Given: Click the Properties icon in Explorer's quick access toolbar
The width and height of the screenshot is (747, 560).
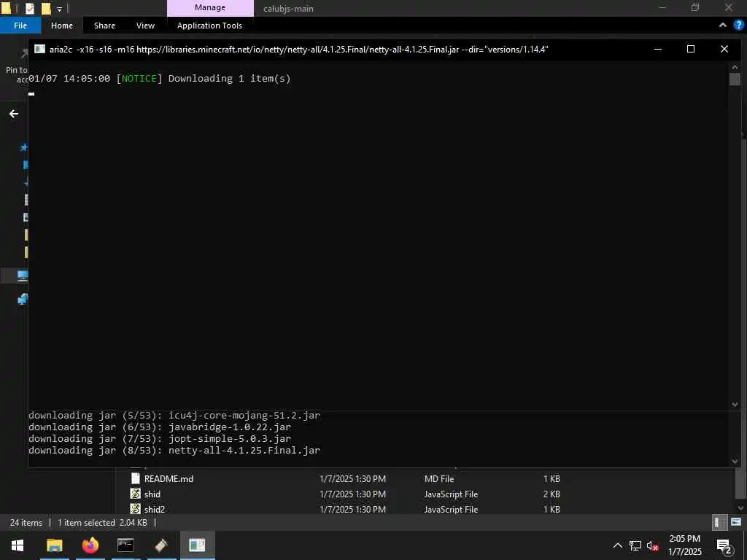Looking at the screenshot, I should tap(29, 8).
